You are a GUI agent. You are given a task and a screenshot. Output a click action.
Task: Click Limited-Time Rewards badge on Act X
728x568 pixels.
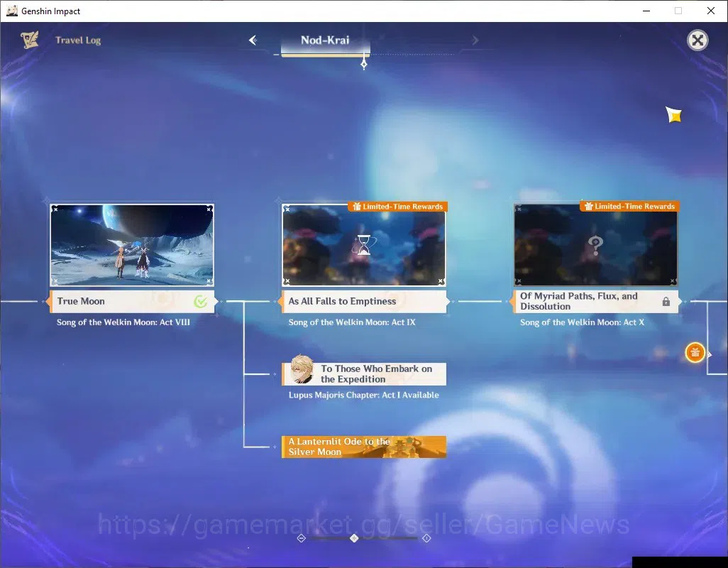(x=630, y=207)
